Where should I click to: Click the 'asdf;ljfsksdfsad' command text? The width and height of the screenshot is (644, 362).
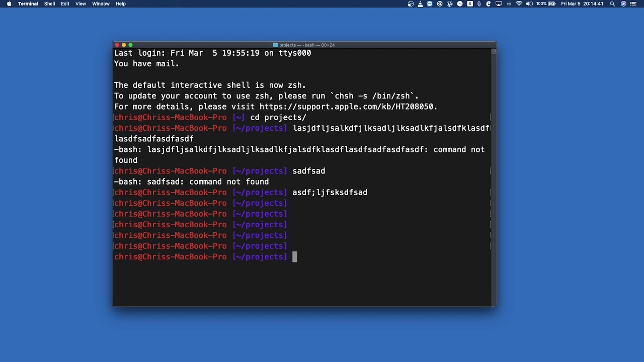coord(330,193)
